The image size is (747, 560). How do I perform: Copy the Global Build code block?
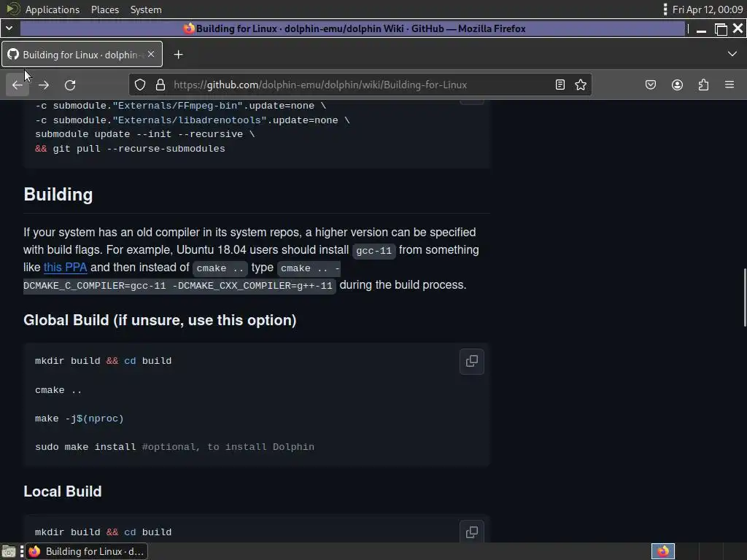tap(472, 362)
